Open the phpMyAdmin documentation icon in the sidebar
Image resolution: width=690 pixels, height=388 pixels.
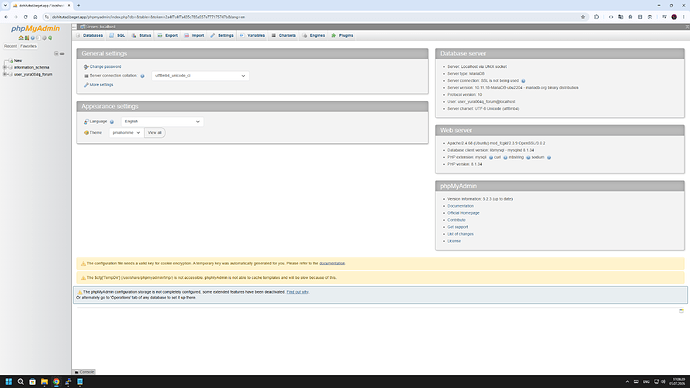tap(33, 38)
